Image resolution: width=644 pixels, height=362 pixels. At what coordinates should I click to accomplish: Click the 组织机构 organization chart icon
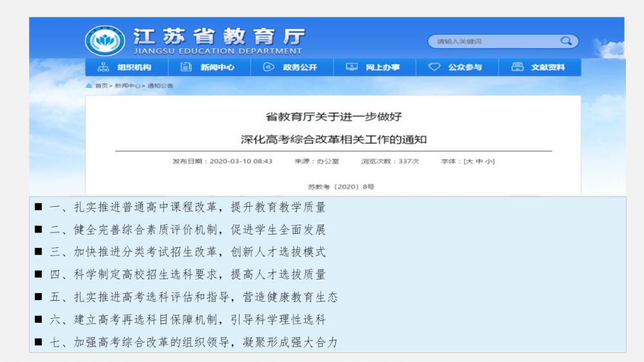point(103,67)
